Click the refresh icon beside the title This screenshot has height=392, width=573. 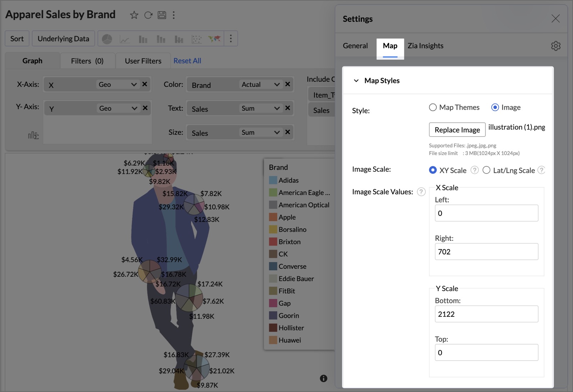[148, 15]
